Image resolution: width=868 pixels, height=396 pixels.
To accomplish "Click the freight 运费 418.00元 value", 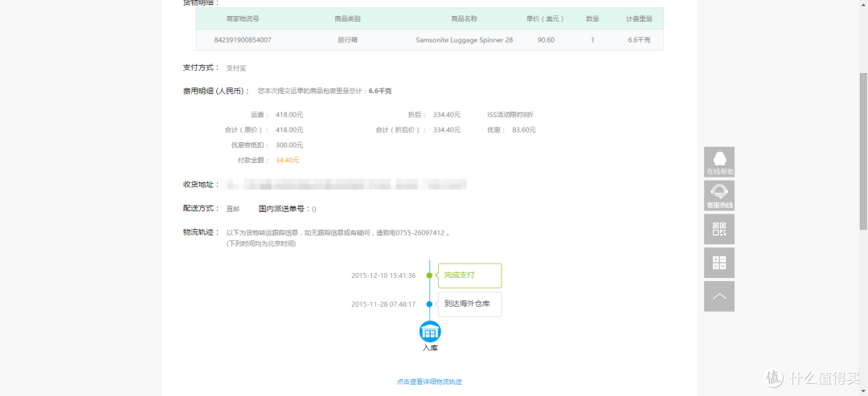I will click(289, 115).
